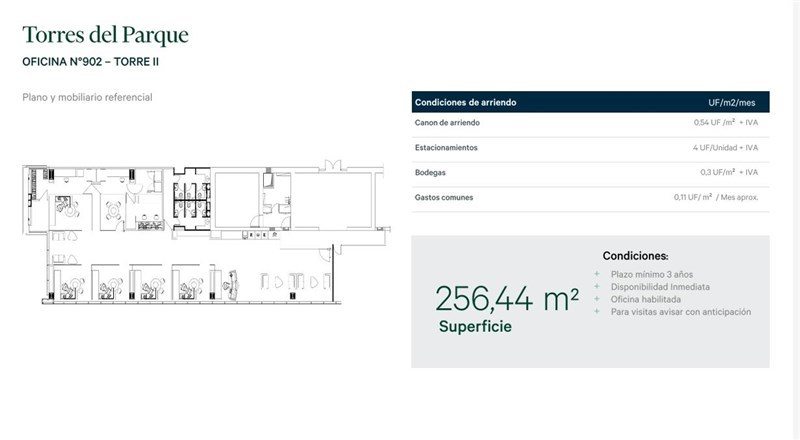Select the 0,3 UF/m² + IVA value
800x440 pixels.
(729, 172)
